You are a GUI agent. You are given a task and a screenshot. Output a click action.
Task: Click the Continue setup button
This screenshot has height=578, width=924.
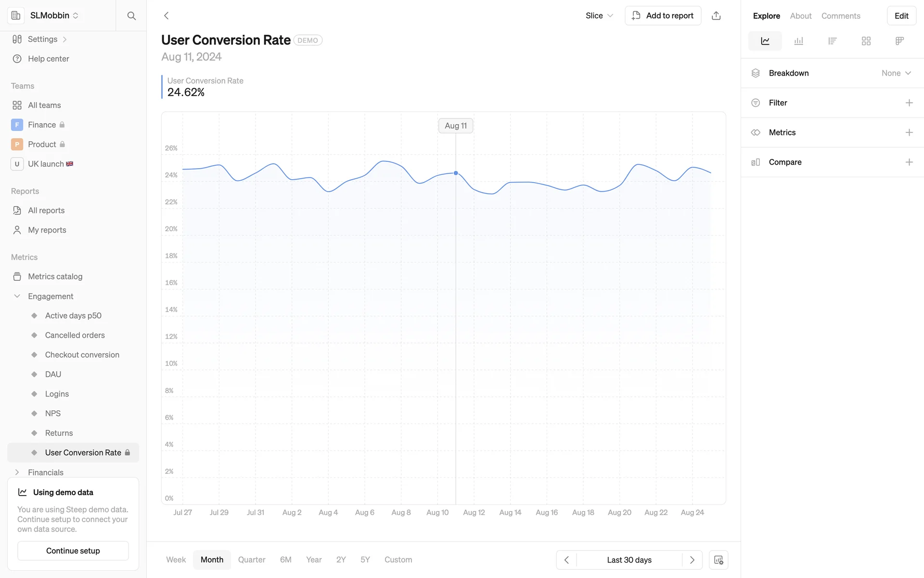pos(73,551)
